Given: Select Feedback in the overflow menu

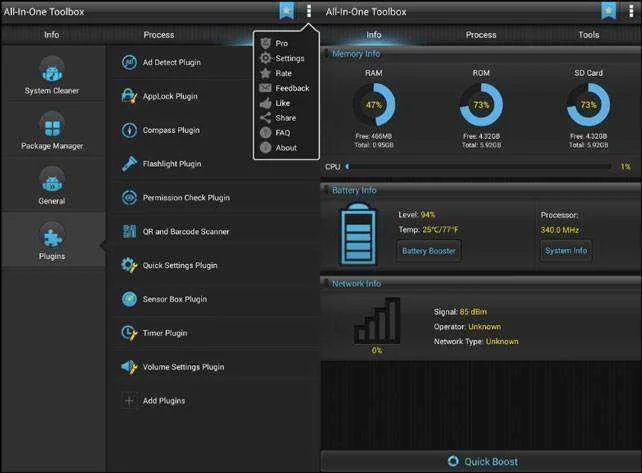Looking at the screenshot, I should [x=286, y=88].
